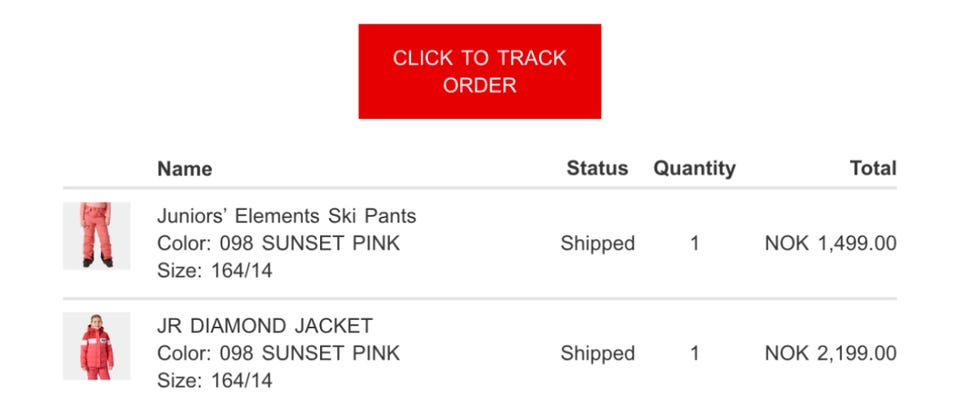Image resolution: width=960 pixels, height=404 pixels.
Task: Select the NOK 2,199.00 total
Action: [830, 353]
